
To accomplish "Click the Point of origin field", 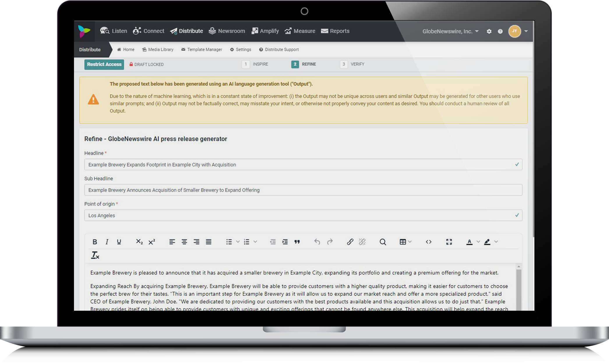I will [x=303, y=215].
